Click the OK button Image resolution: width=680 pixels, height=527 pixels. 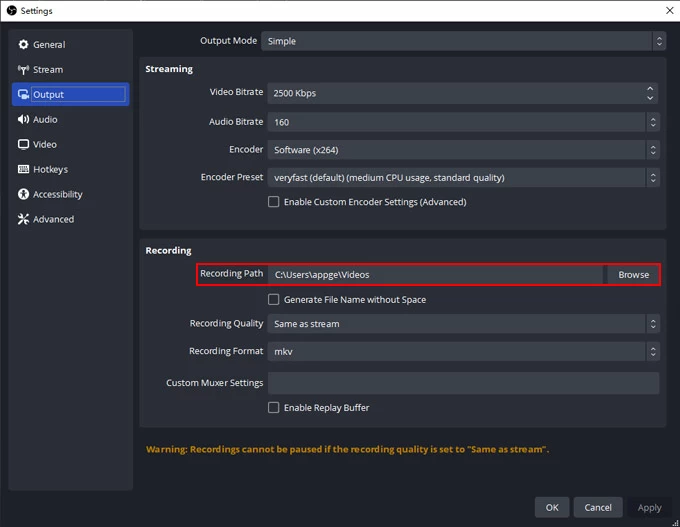point(552,507)
